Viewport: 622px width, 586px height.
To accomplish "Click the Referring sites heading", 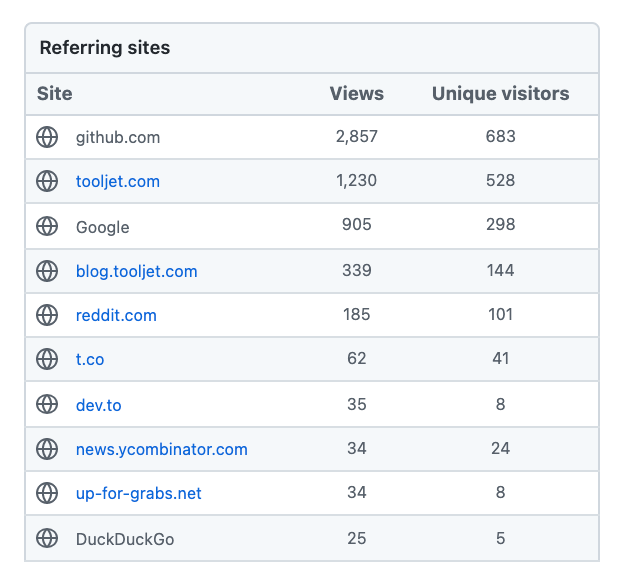I will (105, 48).
